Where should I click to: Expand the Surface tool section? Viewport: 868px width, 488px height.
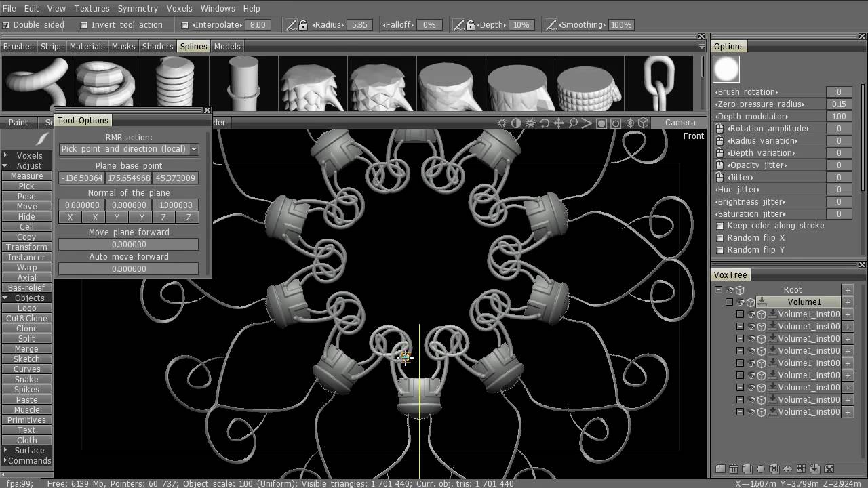5,450
